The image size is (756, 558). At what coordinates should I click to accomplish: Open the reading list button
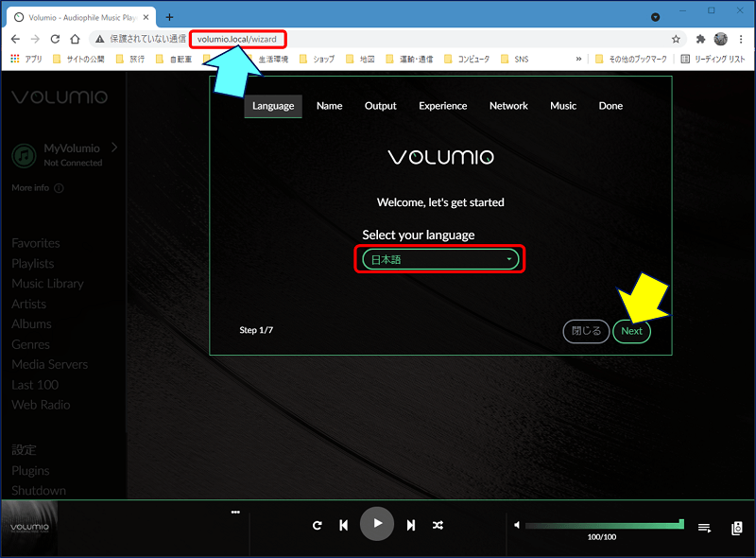713,59
